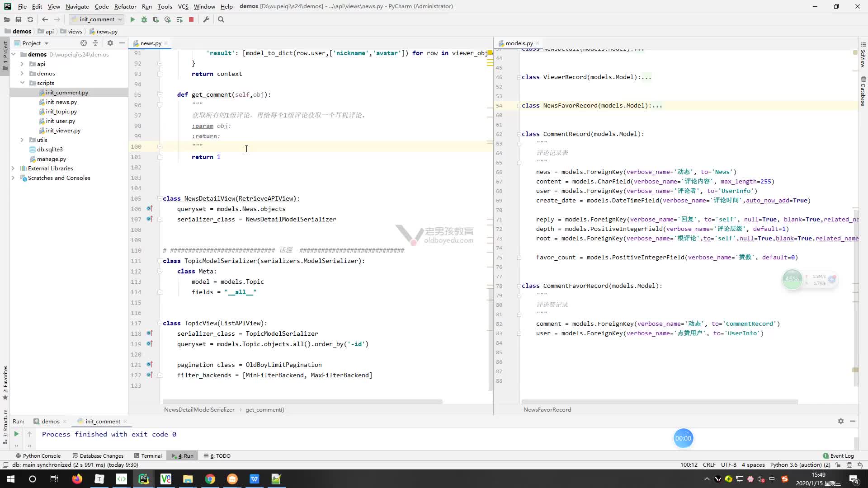Open Chrome from Windows taskbar
This screenshot has width=868, height=488.
pyautogui.click(x=210, y=479)
